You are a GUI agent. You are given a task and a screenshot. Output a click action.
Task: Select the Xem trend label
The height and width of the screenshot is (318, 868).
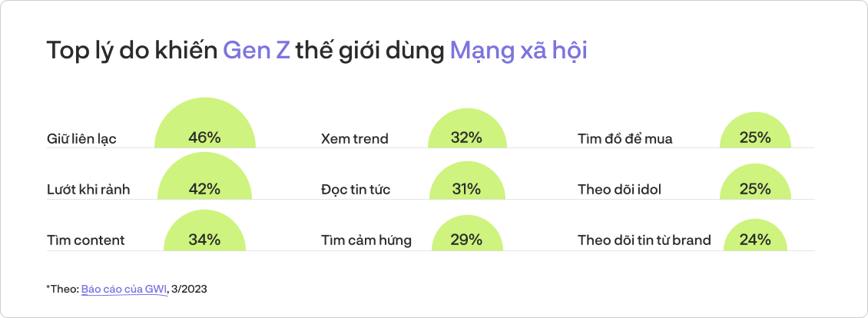[x=355, y=138]
